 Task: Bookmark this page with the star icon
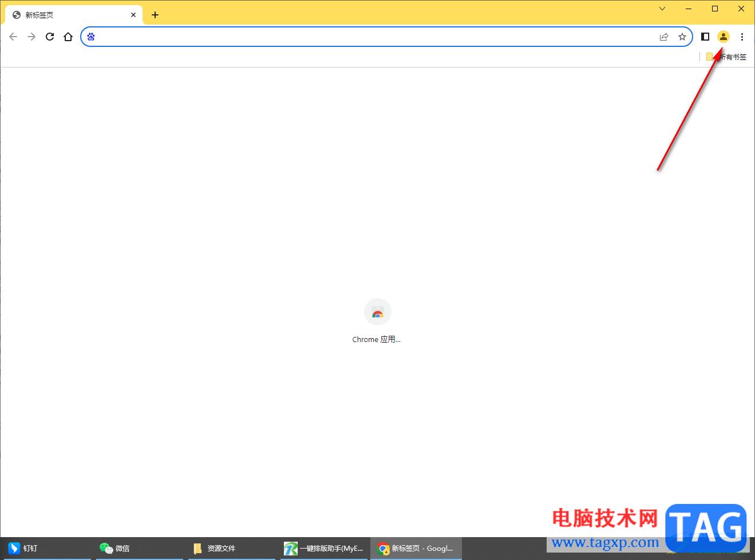682,36
